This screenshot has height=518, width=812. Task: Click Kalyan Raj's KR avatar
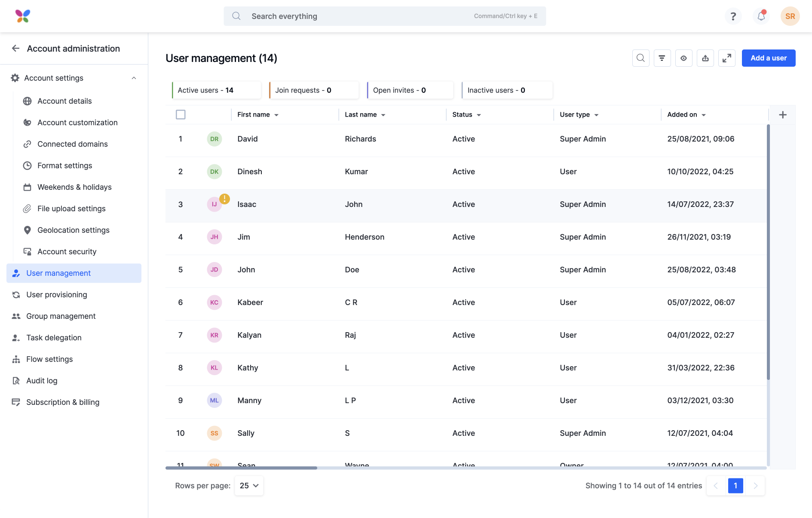[x=214, y=335]
